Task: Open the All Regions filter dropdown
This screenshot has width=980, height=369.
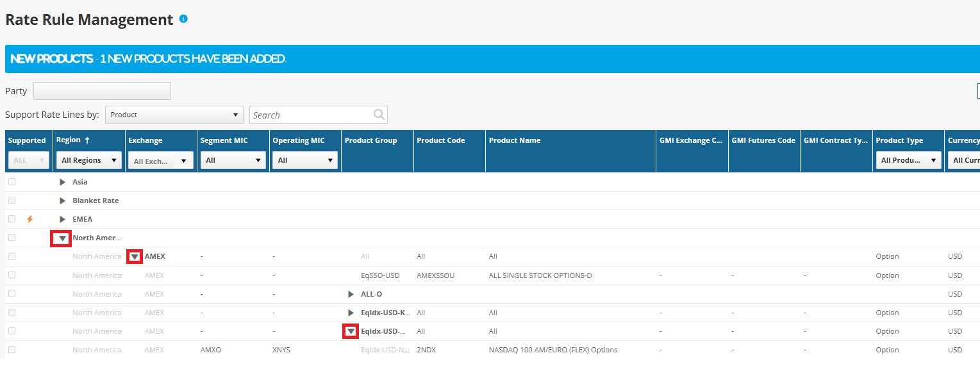Action: click(x=89, y=160)
